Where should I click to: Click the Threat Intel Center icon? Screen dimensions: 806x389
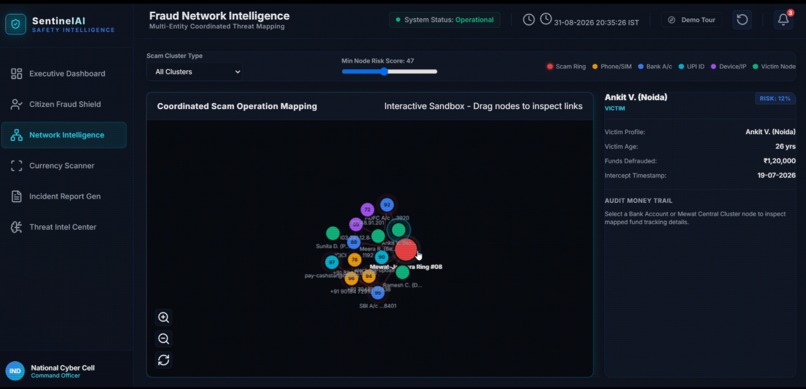coord(16,227)
